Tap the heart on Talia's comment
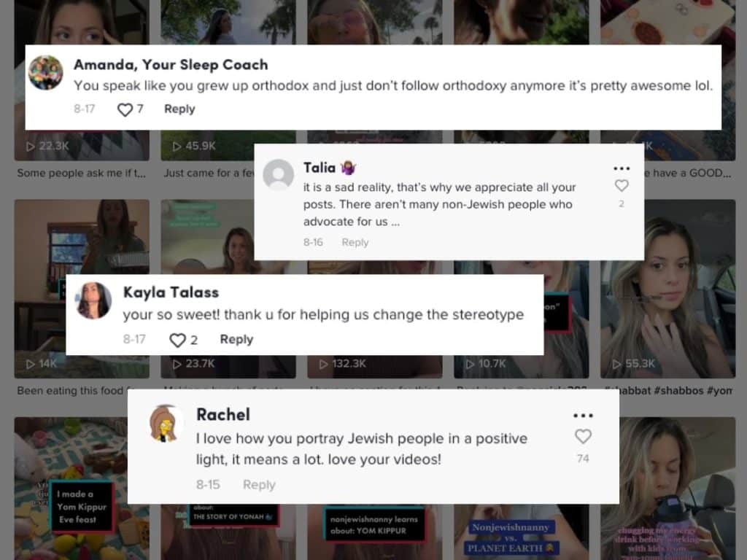Viewport: 747px width, 560px height. pos(622,185)
